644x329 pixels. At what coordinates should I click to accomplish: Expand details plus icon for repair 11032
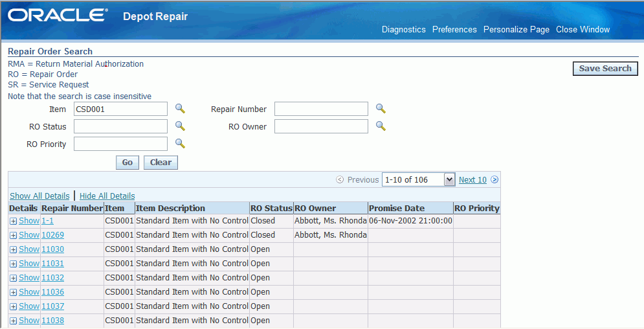[x=13, y=278]
